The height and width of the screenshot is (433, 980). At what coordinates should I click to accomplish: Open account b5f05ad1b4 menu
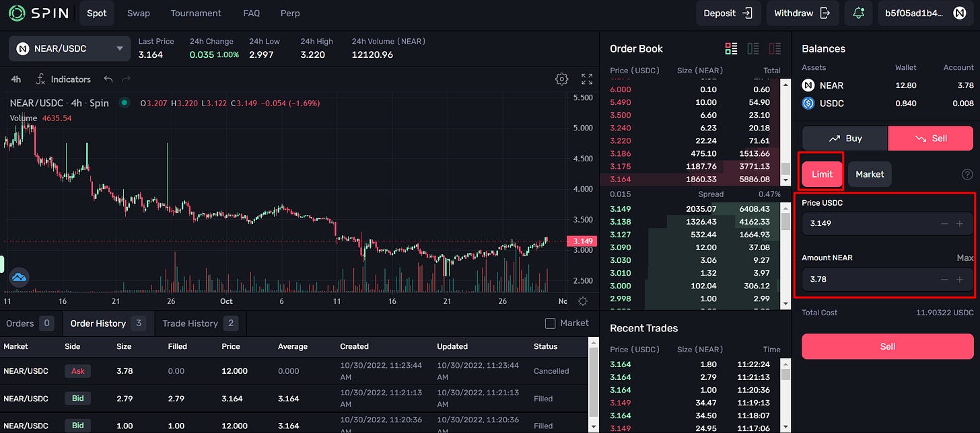pos(925,13)
